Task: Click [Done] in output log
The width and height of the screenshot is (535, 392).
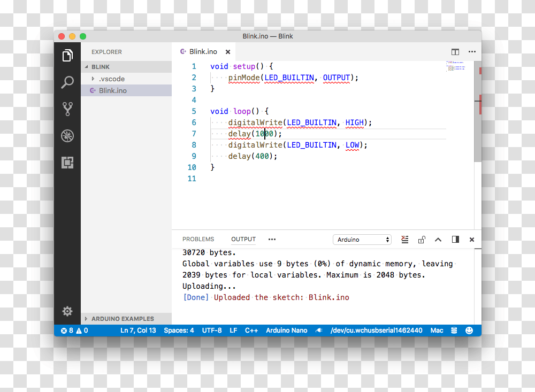Action: point(196,297)
